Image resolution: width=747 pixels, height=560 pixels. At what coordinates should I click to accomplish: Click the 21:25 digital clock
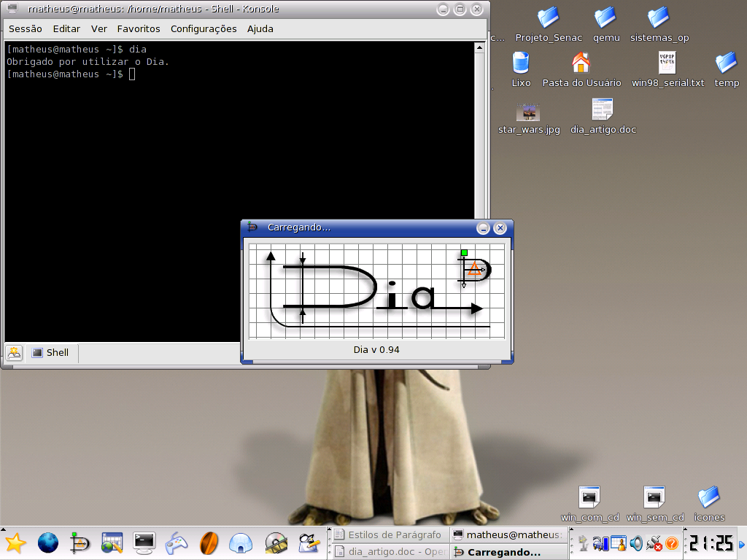click(x=711, y=543)
